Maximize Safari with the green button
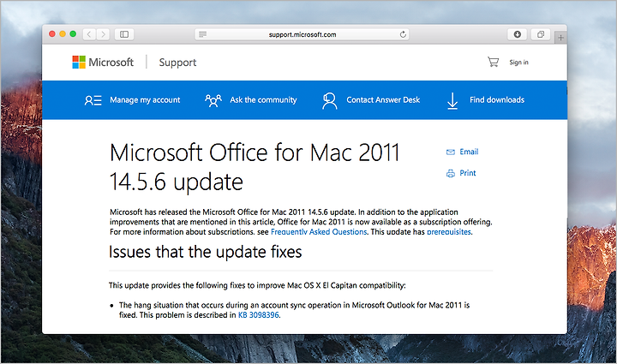Viewport: 617px width, 364px height. pos(73,34)
